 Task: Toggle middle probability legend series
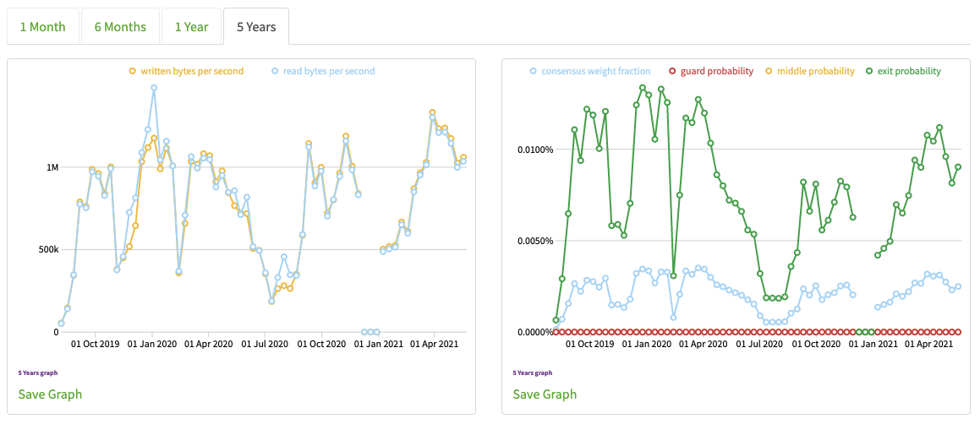click(809, 71)
